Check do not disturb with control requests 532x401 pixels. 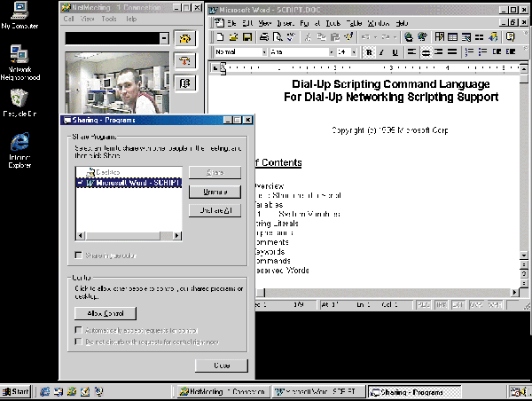click(79, 341)
